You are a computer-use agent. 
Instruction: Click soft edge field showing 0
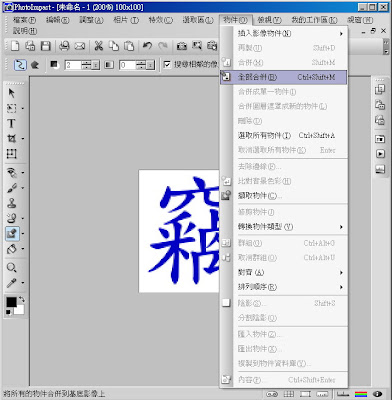tap(127, 65)
